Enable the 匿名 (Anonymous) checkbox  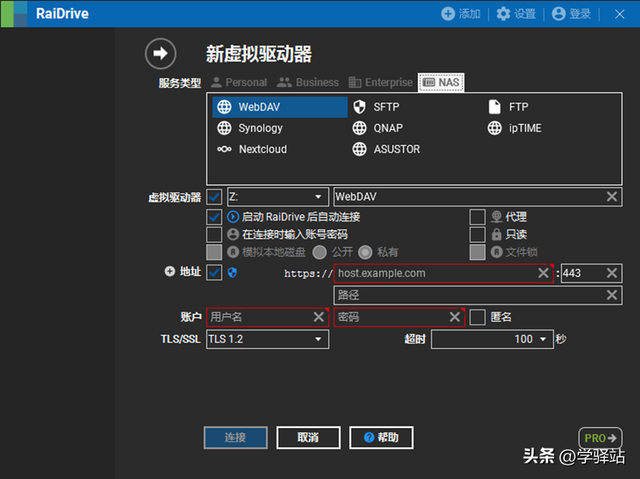tap(477, 317)
